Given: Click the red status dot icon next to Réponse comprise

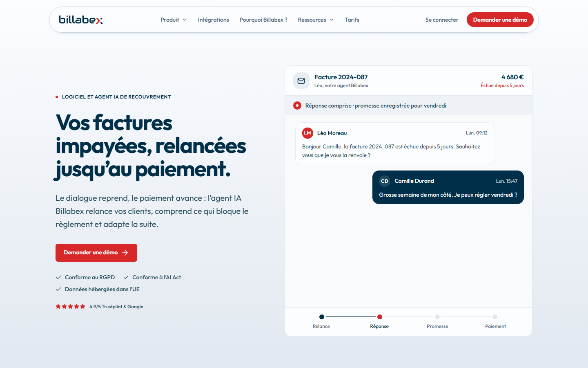Looking at the screenshot, I should click(x=297, y=105).
